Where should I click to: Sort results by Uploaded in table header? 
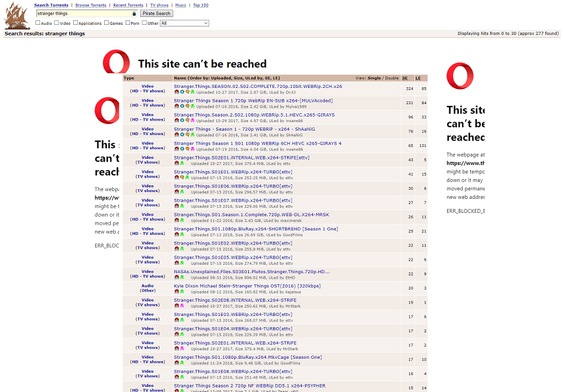(x=221, y=78)
